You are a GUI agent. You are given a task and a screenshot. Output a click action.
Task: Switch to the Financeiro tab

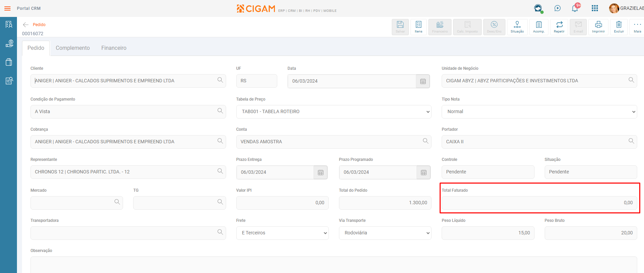pos(114,48)
